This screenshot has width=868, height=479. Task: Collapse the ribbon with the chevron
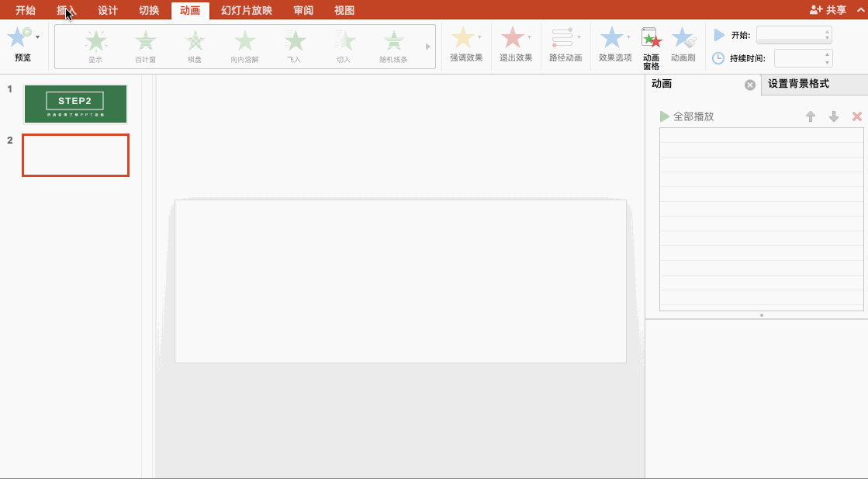pos(860,10)
